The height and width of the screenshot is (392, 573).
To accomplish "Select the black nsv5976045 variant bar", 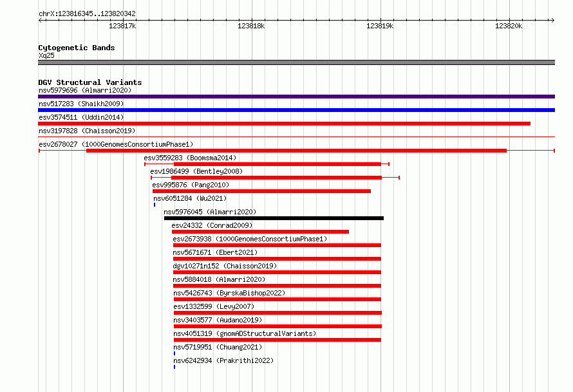I will pyautogui.click(x=274, y=218).
